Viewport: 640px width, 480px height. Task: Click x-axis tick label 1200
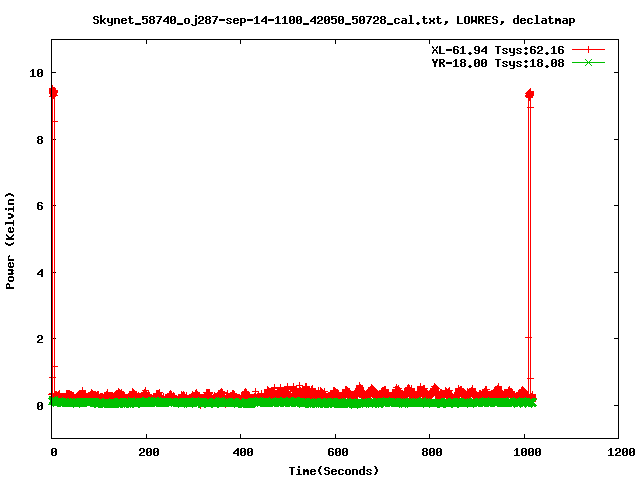[620, 452]
